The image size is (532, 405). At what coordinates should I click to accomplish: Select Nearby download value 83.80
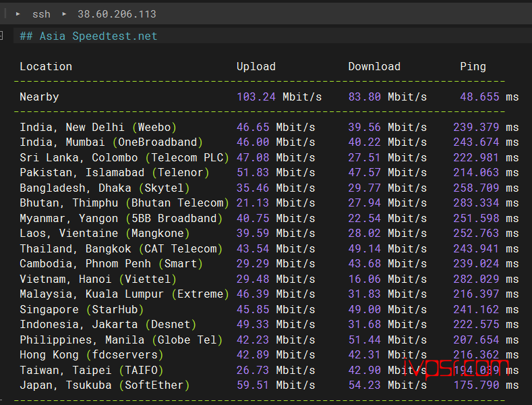pyautogui.click(x=364, y=97)
